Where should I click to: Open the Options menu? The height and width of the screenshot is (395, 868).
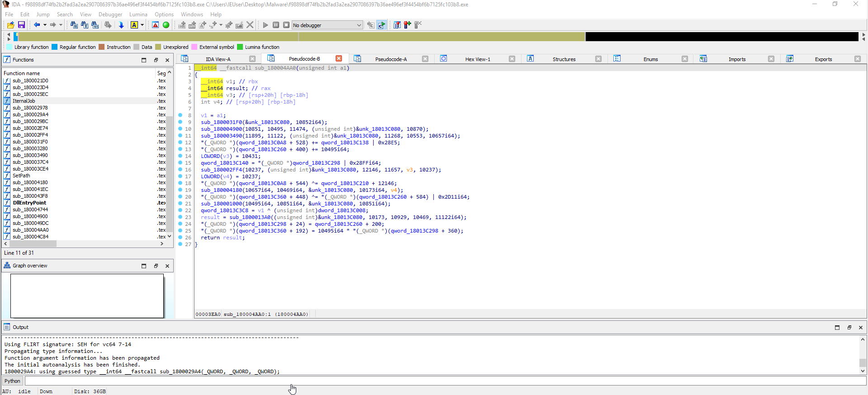(164, 14)
